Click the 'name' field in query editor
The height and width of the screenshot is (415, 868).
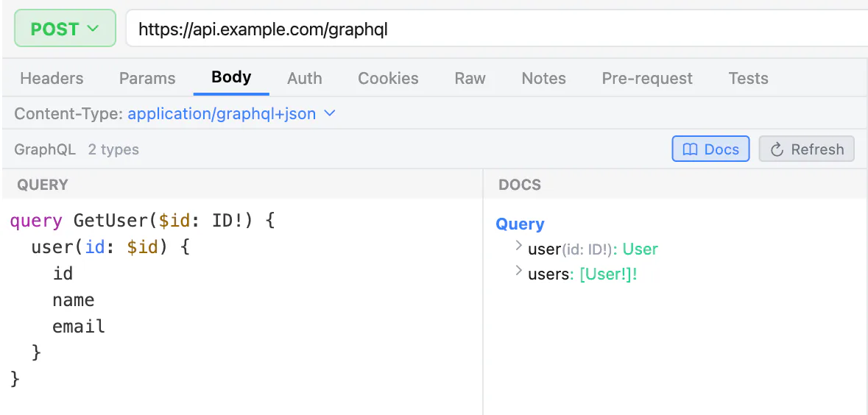click(74, 300)
